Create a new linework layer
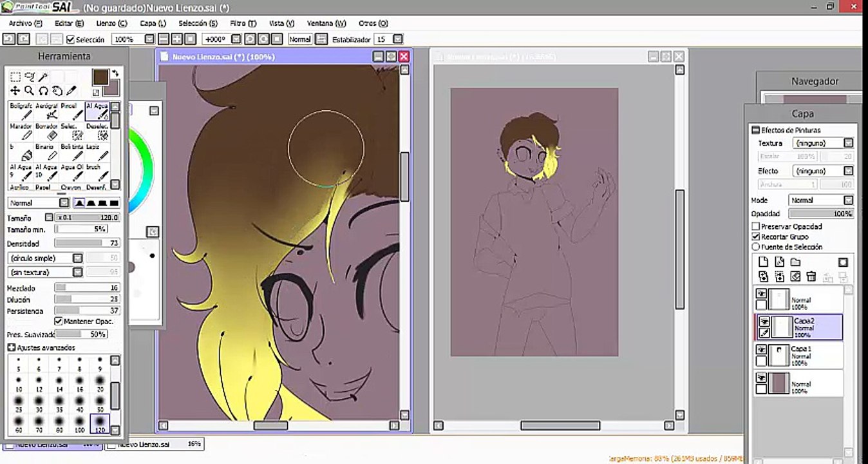 coord(779,262)
